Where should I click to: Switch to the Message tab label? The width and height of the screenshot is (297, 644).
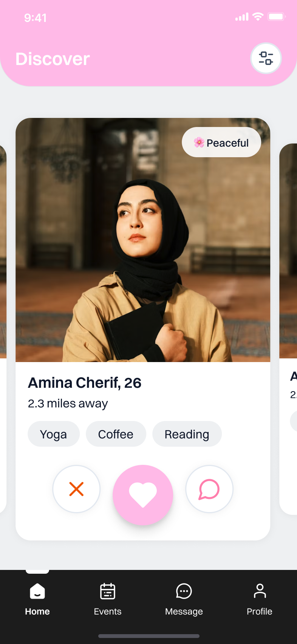pyautogui.click(x=184, y=611)
